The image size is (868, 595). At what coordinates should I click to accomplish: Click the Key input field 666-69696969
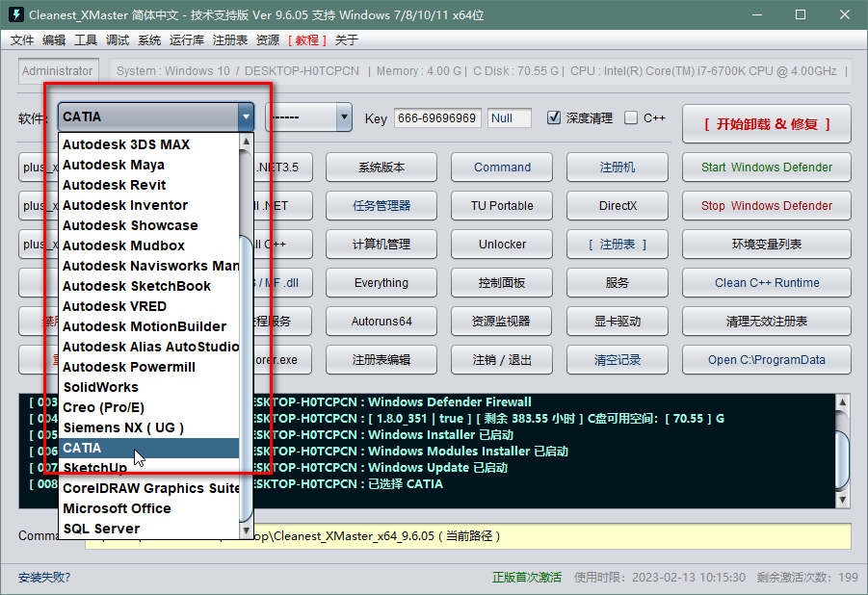coord(437,117)
